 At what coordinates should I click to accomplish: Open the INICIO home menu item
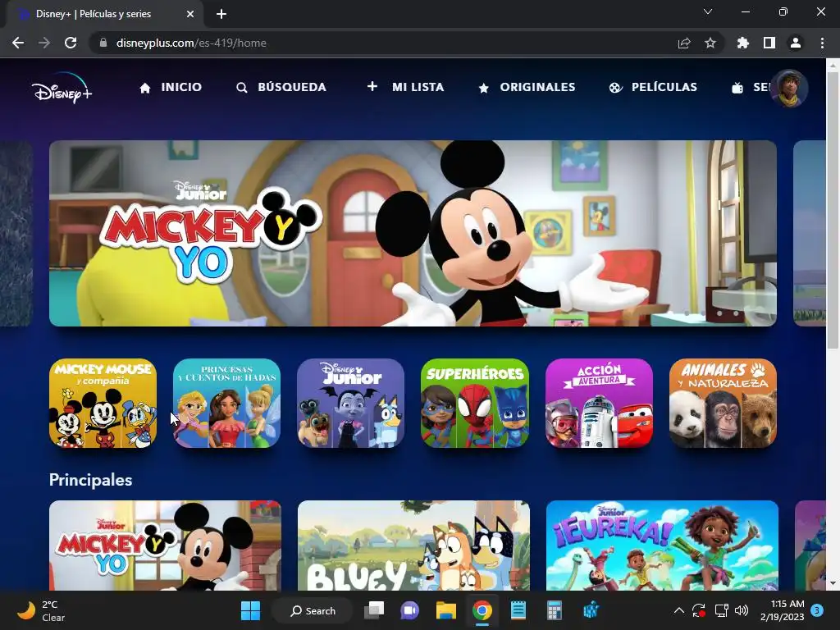(171, 87)
